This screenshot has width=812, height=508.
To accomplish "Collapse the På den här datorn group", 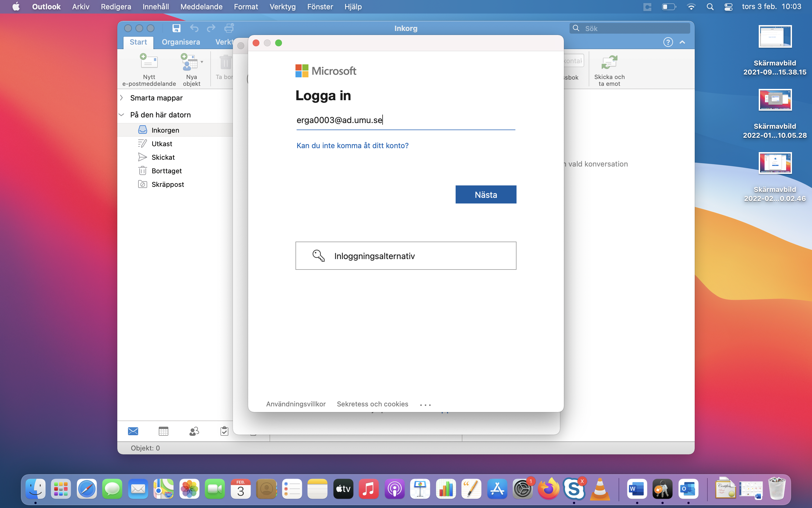I will pos(122,115).
